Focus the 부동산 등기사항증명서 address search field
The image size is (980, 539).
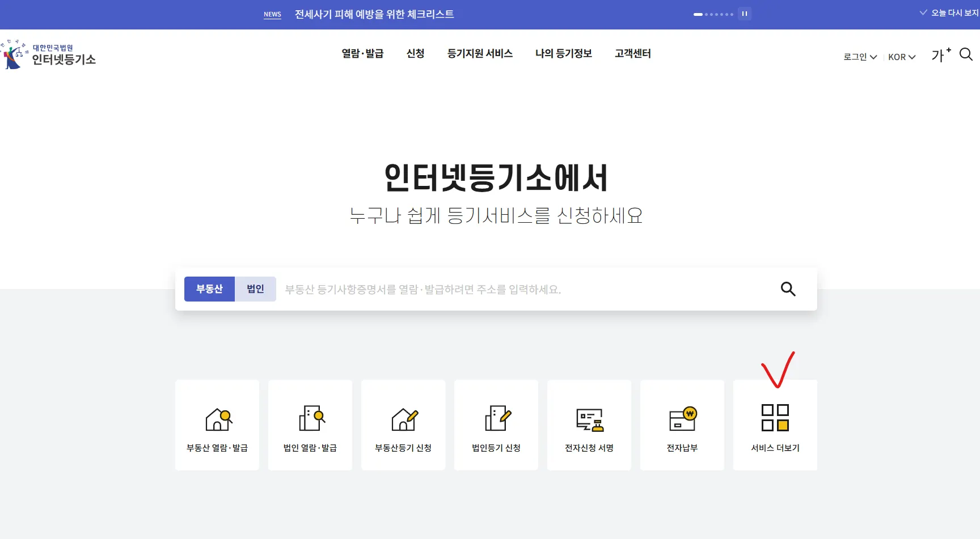527,289
